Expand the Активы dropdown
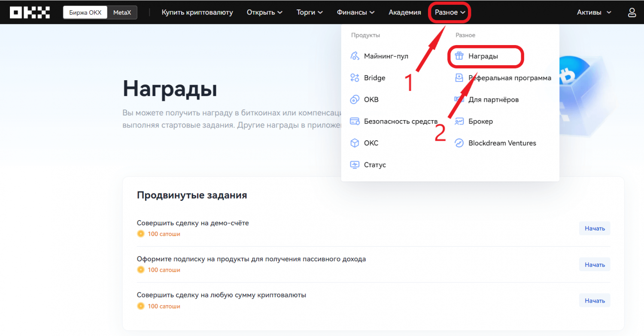 (594, 12)
